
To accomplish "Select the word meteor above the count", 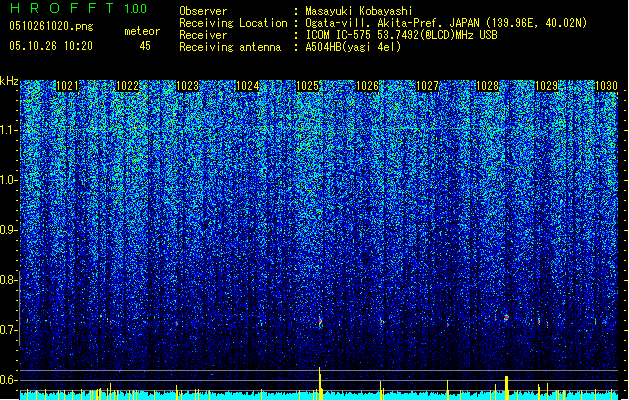I will coord(142,31).
